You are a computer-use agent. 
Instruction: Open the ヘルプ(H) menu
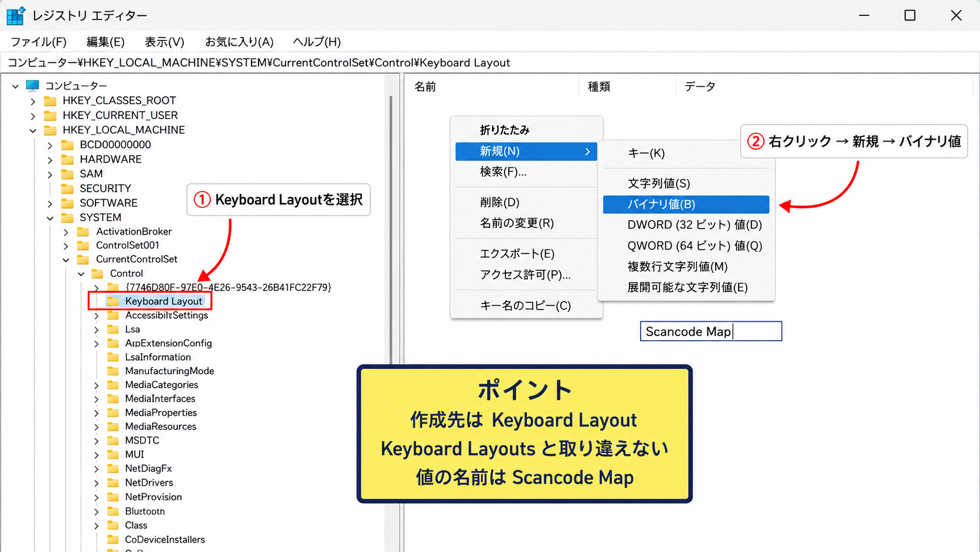(317, 42)
